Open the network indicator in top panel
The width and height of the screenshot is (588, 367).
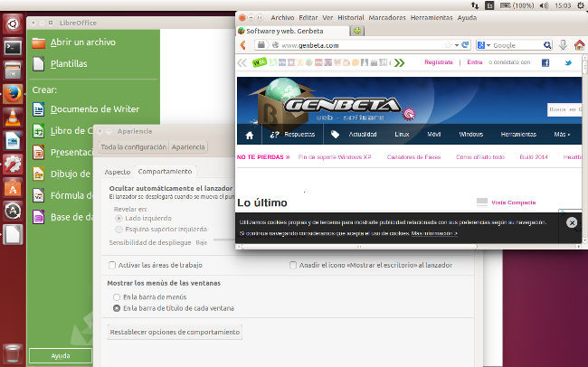(475, 5)
